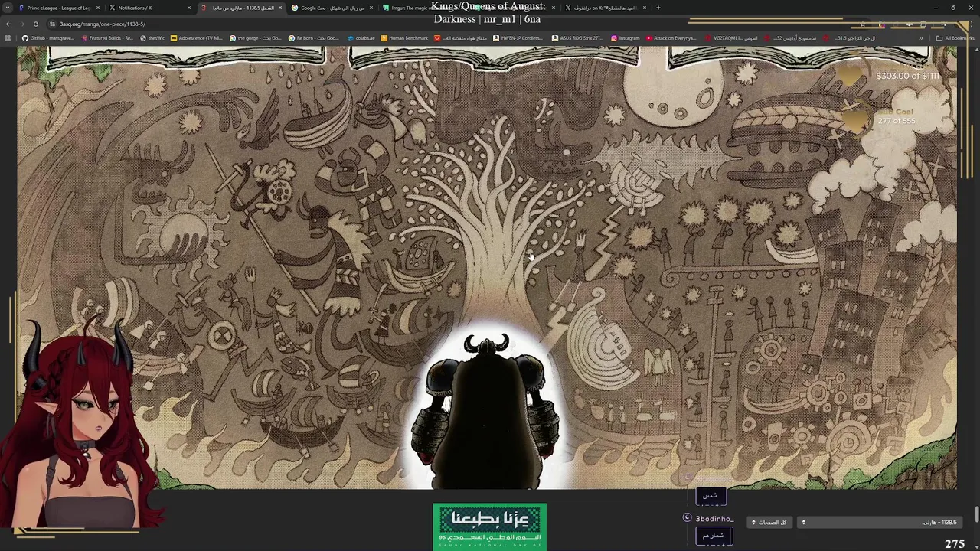This screenshot has width=980, height=551.
Task: Click the moon icon beside 3bodinho_
Action: [687, 518]
